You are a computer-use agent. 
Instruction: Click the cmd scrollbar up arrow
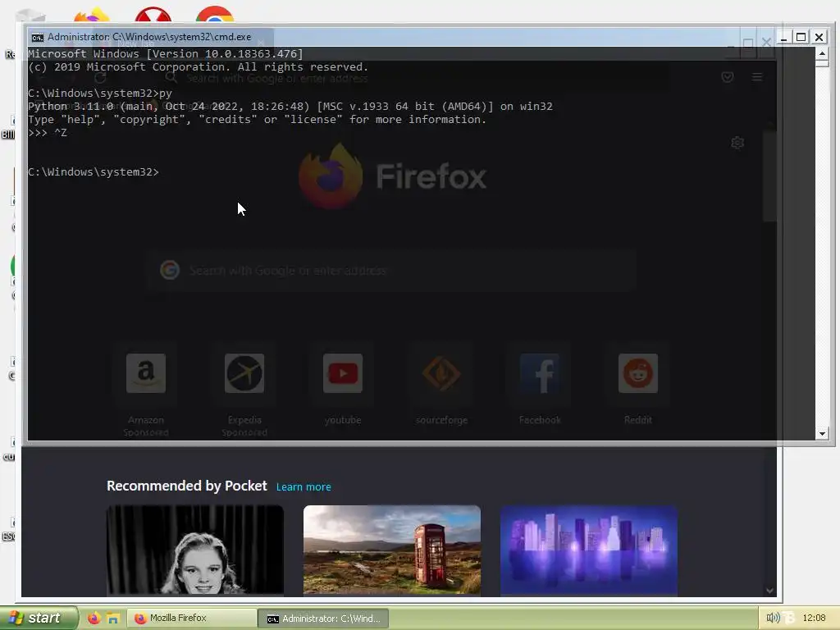(x=822, y=53)
